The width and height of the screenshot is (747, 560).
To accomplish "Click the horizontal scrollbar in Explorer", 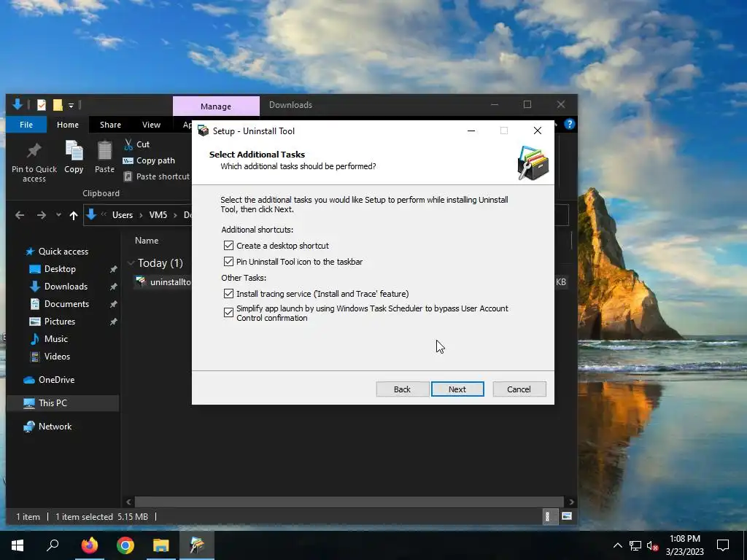I will coord(349,502).
